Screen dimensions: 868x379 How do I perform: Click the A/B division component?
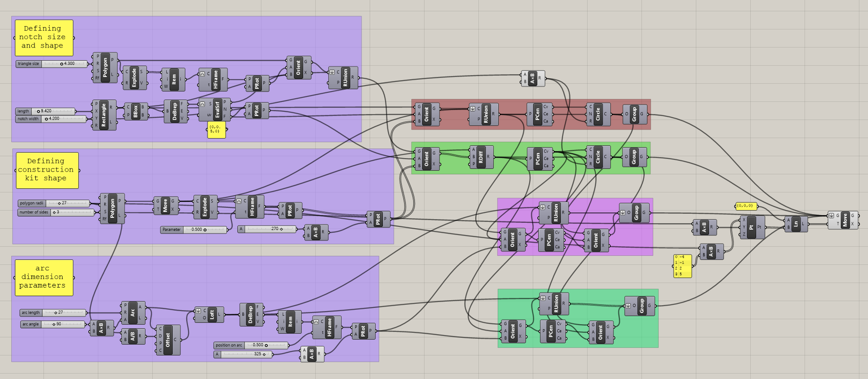coord(133,336)
